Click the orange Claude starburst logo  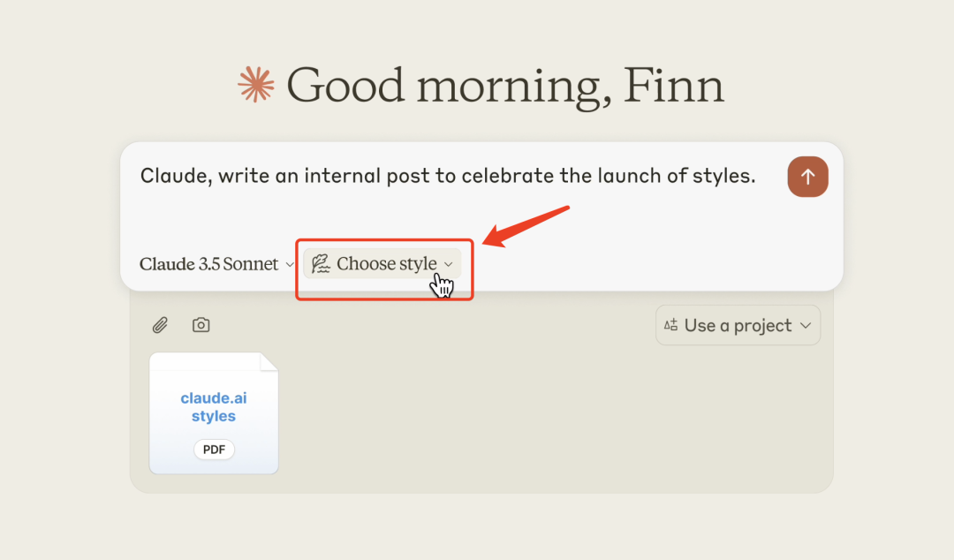(256, 84)
